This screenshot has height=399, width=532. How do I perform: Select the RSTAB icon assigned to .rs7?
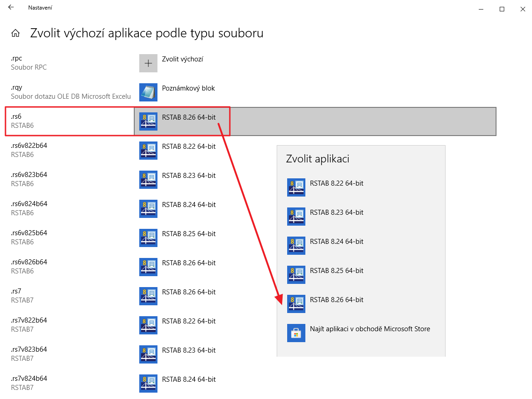(148, 296)
